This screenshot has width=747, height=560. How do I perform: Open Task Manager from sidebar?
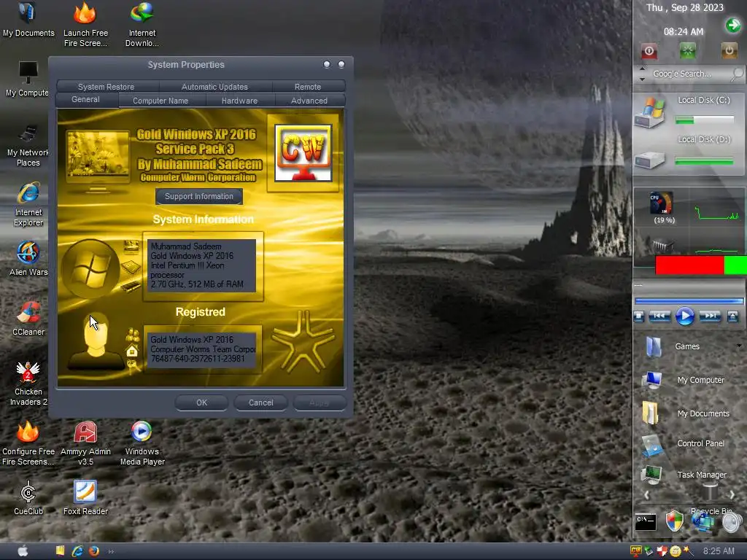(x=684, y=475)
